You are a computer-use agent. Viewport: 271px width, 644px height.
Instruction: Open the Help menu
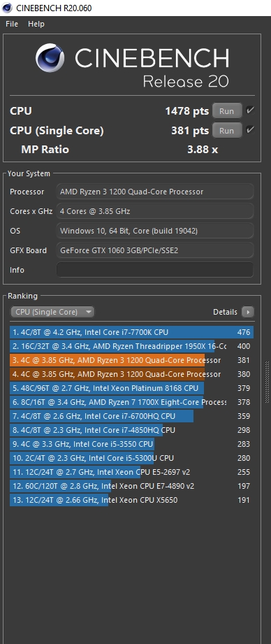tap(36, 24)
